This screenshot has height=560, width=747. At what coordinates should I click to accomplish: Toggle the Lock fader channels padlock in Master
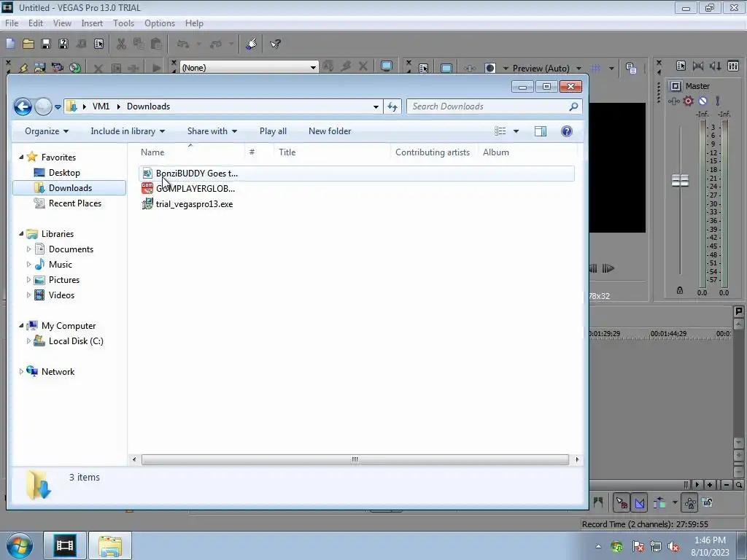(x=680, y=290)
